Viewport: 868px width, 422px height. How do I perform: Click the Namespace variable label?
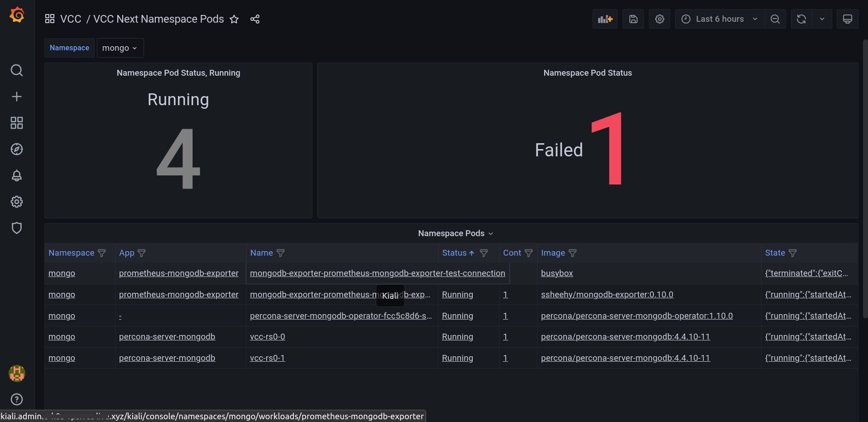click(x=69, y=48)
